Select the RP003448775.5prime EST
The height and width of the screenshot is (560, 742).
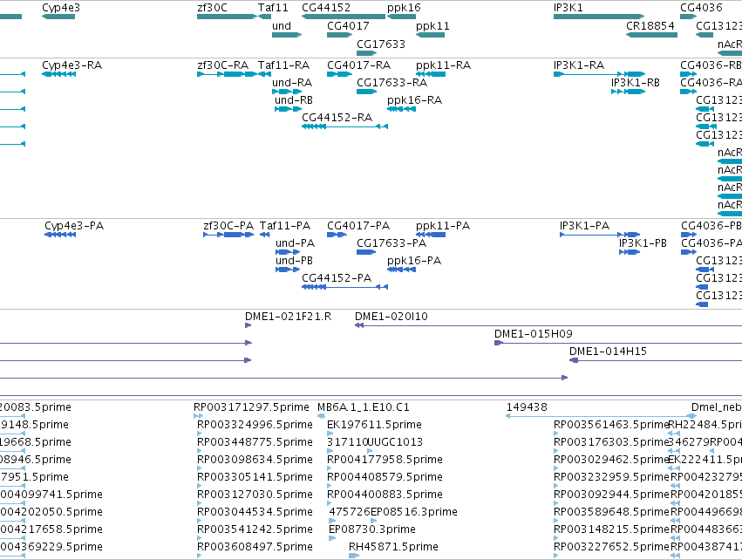(x=199, y=451)
